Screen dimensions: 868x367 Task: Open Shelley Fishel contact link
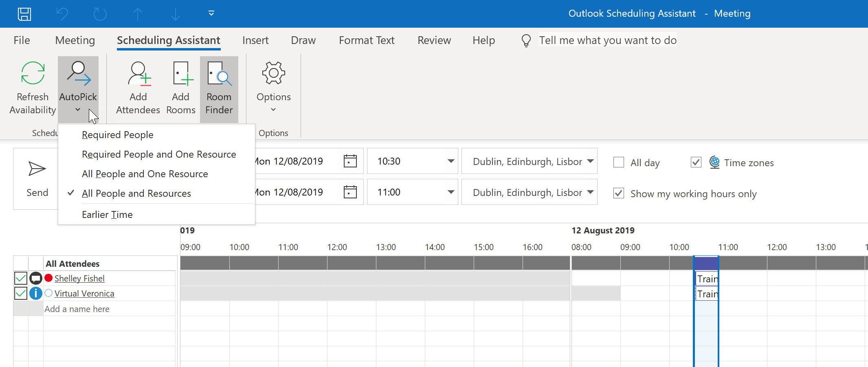79,279
